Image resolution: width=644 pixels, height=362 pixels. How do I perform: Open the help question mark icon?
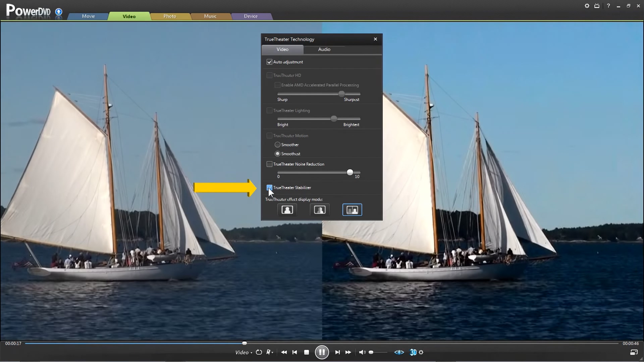tap(608, 6)
